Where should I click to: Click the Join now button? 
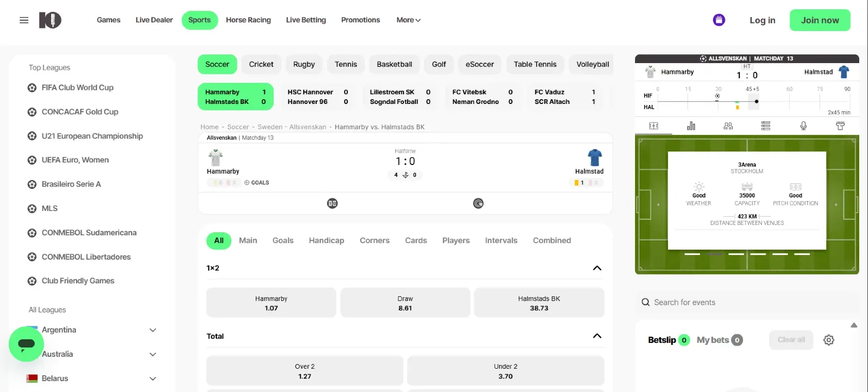[820, 20]
